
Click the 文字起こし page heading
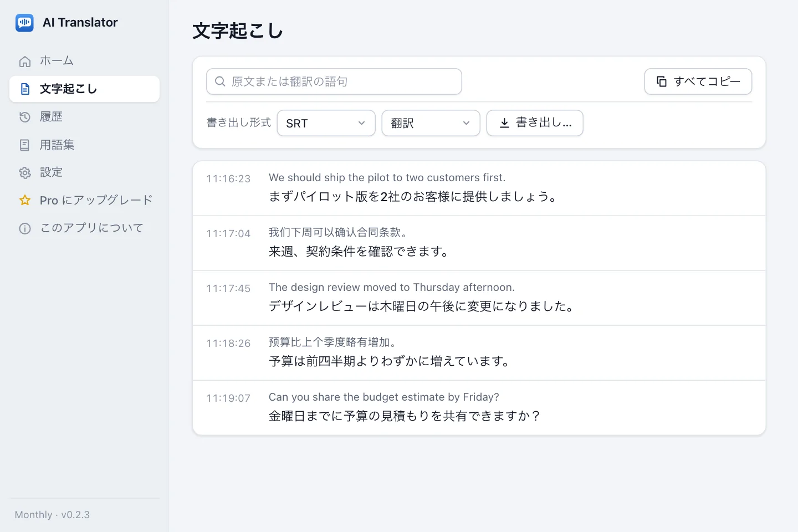coord(238,31)
